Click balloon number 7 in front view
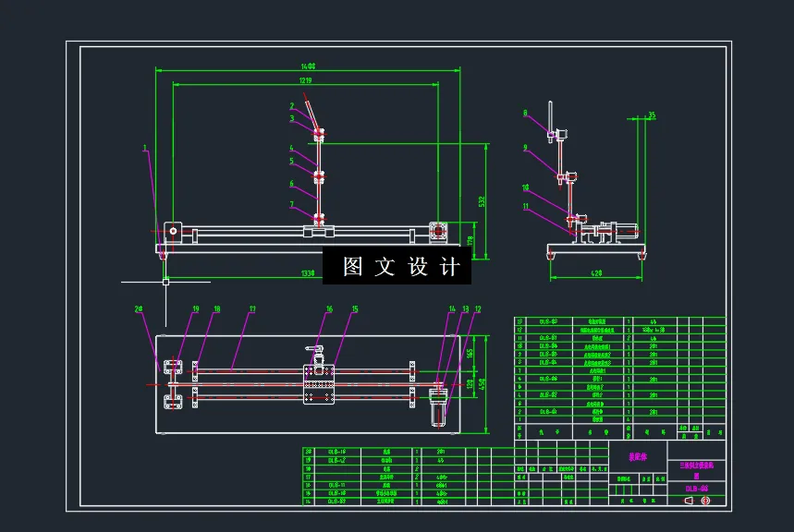This screenshot has height=532, width=794. click(292, 204)
